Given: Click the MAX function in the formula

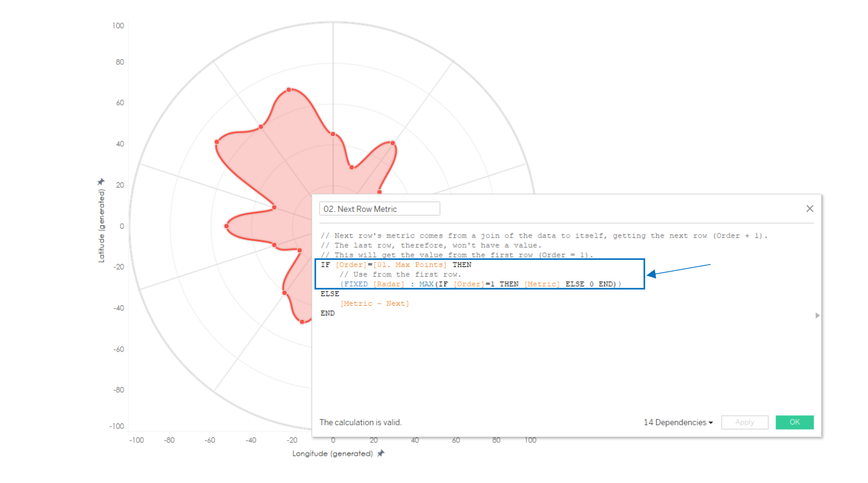Looking at the screenshot, I should pos(426,284).
